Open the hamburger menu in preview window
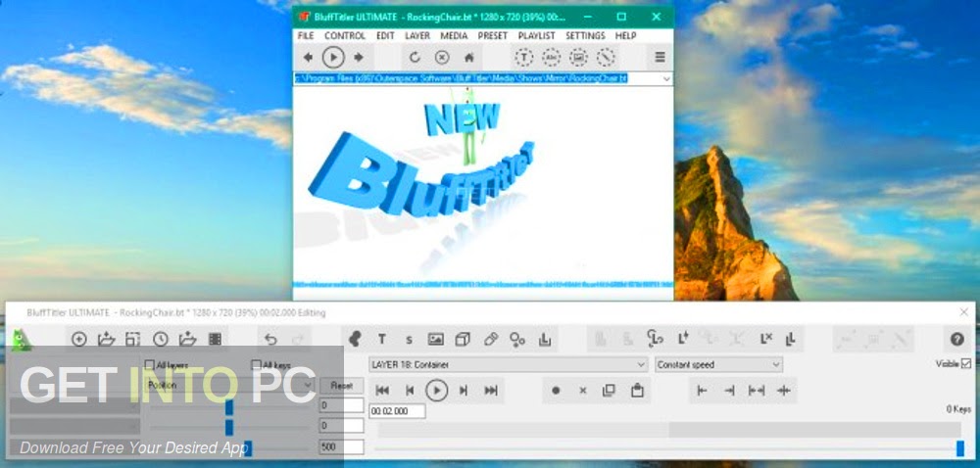The height and width of the screenshot is (468, 980). point(660,58)
